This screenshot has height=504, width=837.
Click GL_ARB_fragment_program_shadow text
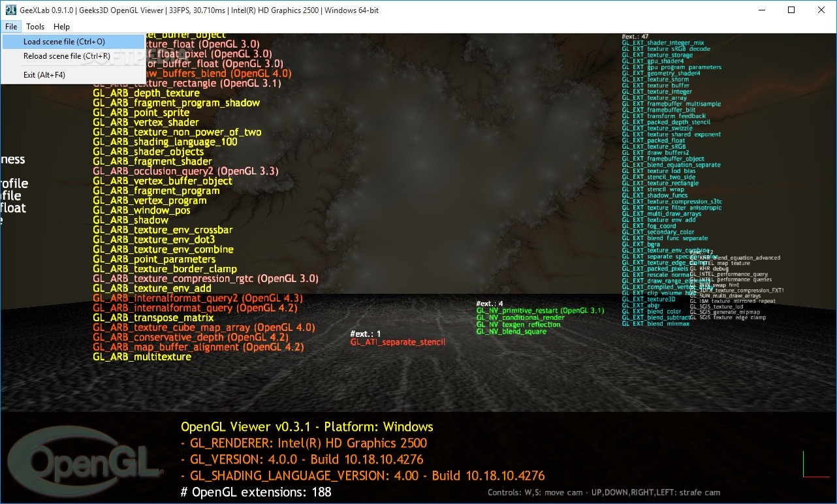(x=176, y=103)
